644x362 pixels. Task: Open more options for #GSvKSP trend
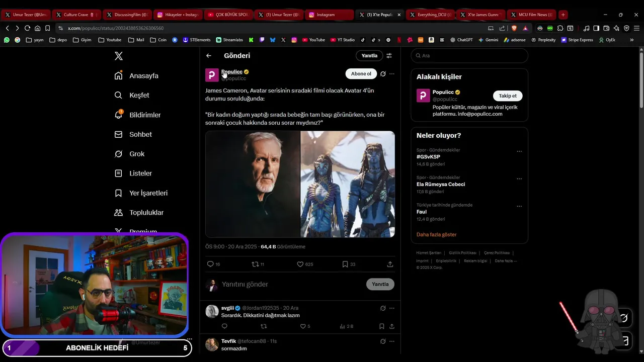click(x=519, y=151)
